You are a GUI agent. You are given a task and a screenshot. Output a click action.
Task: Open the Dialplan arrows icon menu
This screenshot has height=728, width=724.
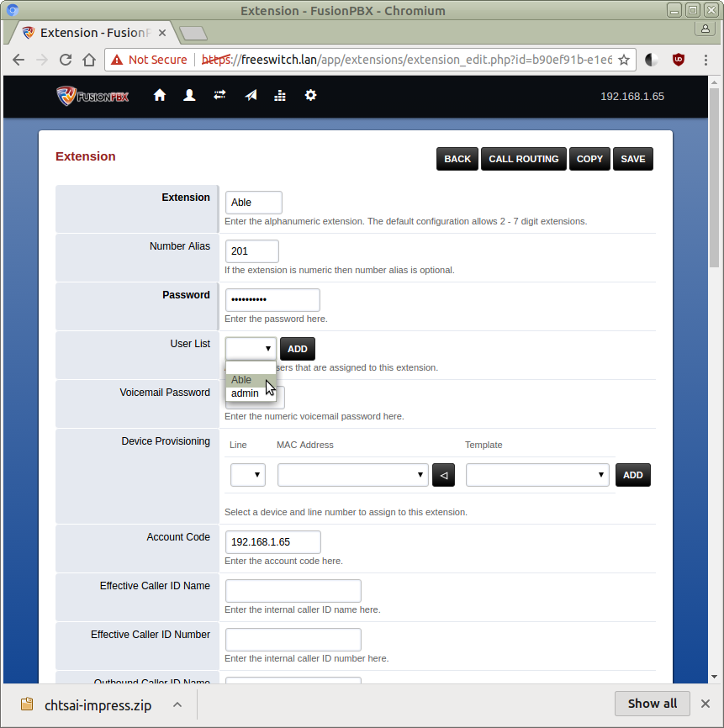[219, 96]
